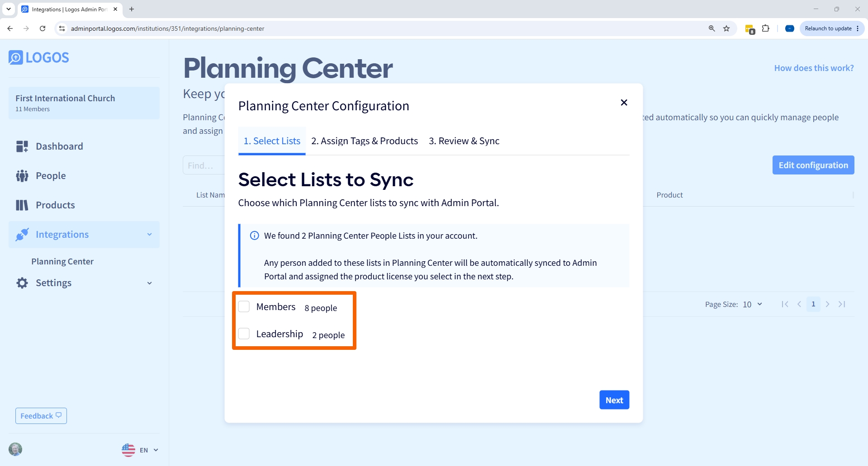Open user avatar at sidebar bottom
868x466 pixels.
pyautogui.click(x=15, y=449)
